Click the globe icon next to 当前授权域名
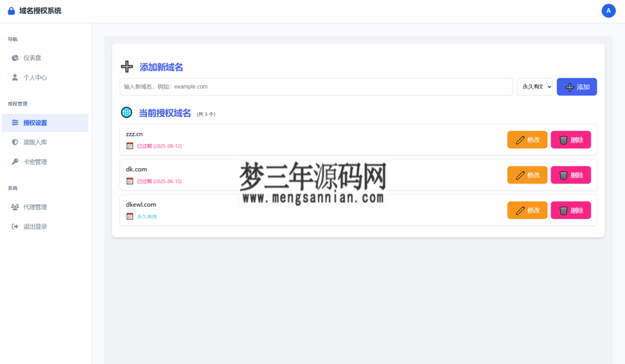The image size is (625, 364). tap(126, 112)
